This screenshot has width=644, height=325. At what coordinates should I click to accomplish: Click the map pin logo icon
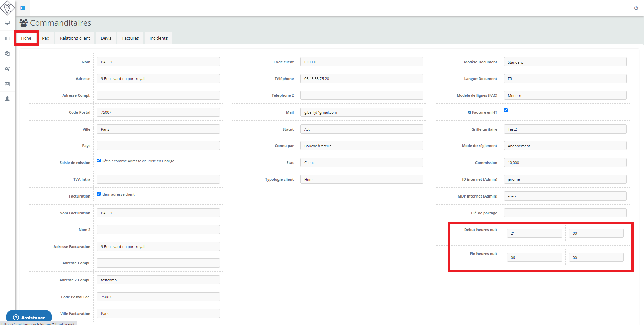pyautogui.click(x=7, y=7)
